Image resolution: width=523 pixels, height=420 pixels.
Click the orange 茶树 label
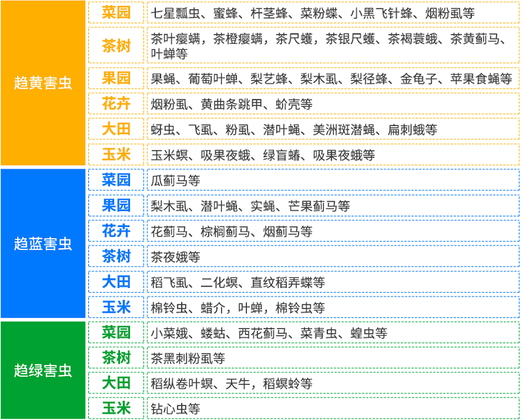point(116,45)
